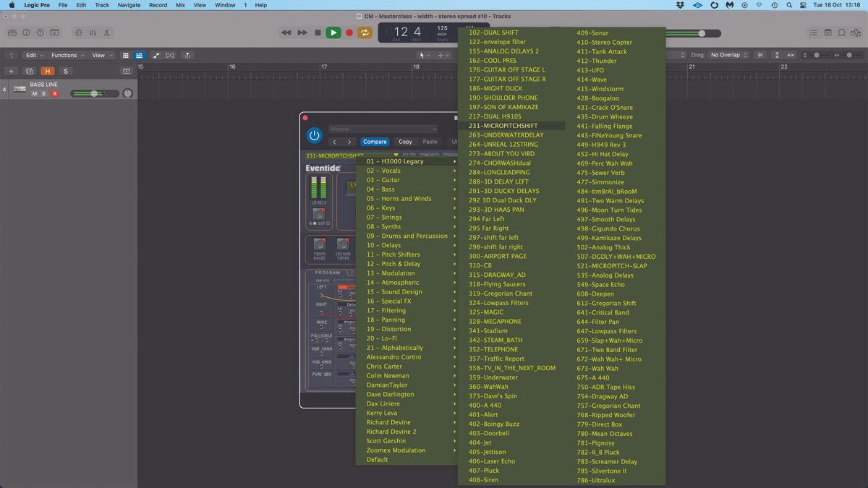Open the Note Pads icon in toolbar
Image resolution: width=868 pixels, height=488 pixels.
coord(827,32)
